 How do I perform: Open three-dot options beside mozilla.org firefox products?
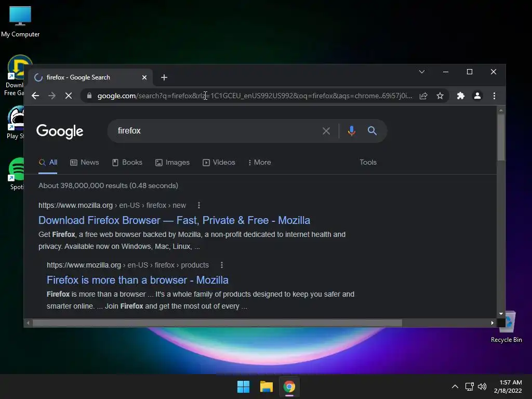click(222, 265)
